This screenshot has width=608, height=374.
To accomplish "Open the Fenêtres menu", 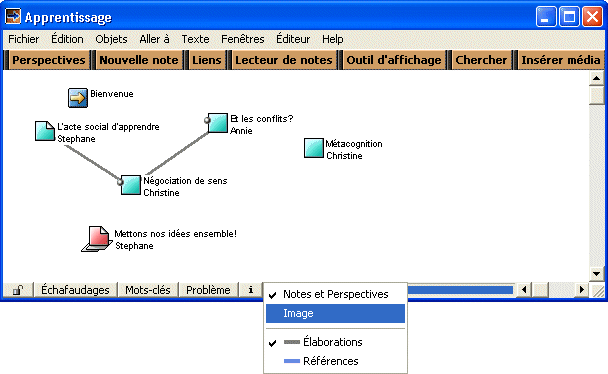I will click(x=243, y=39).
